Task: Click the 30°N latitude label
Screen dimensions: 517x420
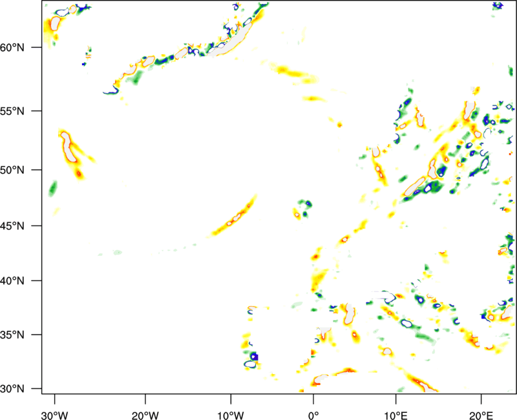Action: coord(12,389)
